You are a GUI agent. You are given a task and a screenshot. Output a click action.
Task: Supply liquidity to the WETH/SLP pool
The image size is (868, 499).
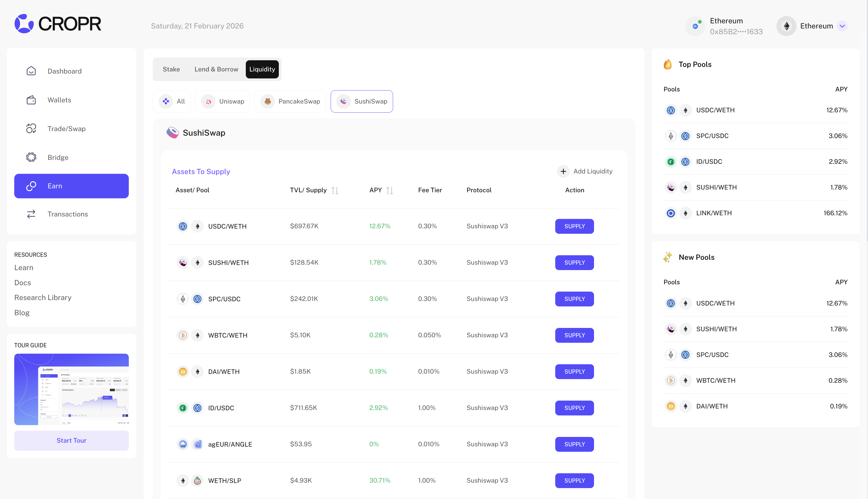[x=574, y=481]
